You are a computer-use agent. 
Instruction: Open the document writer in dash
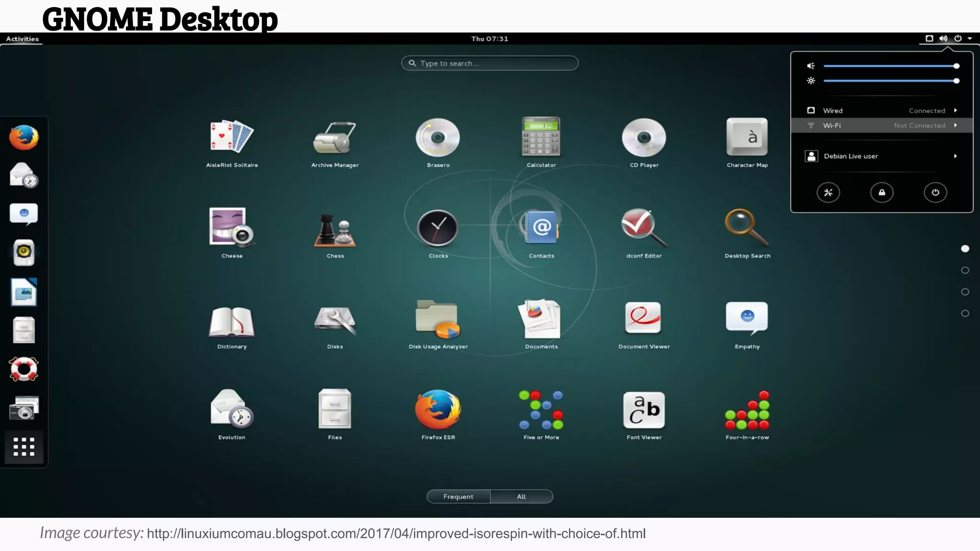24,292
